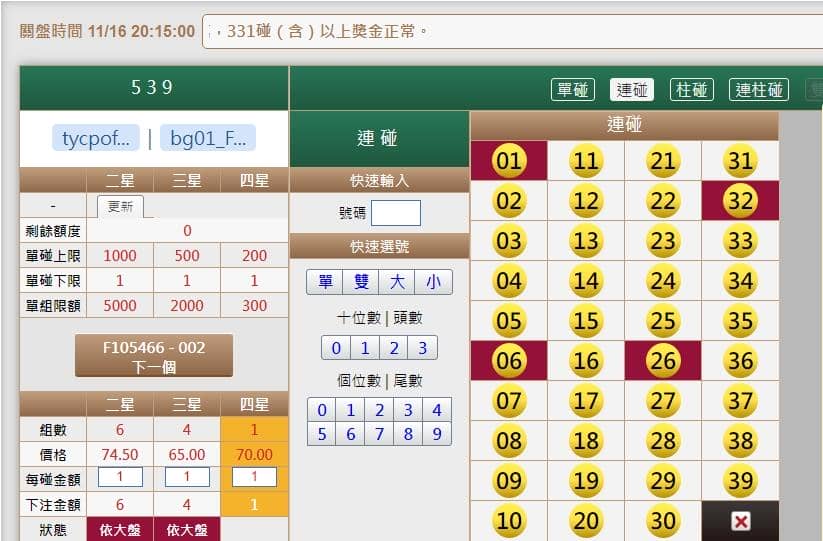Pick number ball 29

662,481
